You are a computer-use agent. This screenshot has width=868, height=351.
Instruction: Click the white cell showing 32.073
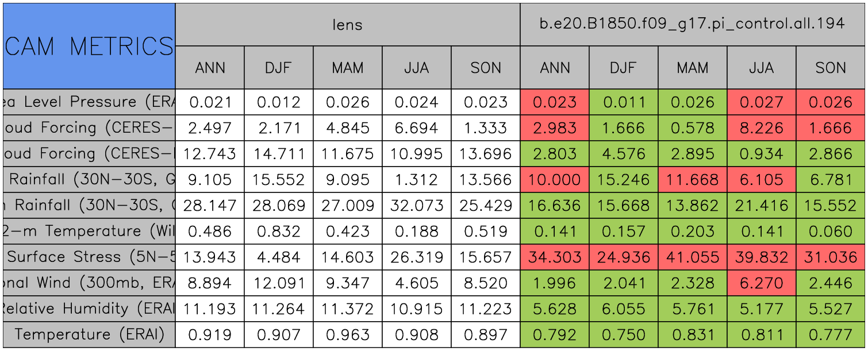pos(417,206)
